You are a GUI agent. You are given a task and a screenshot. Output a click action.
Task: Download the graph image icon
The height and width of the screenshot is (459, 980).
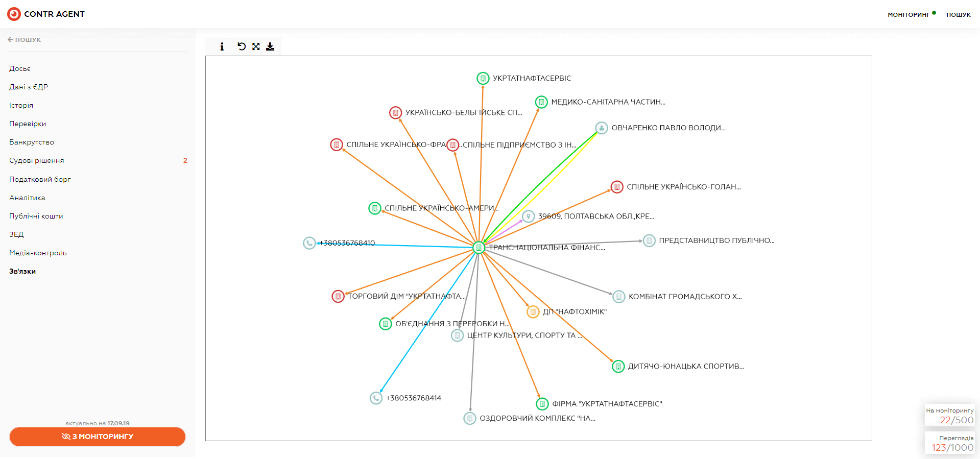point(270,46)
